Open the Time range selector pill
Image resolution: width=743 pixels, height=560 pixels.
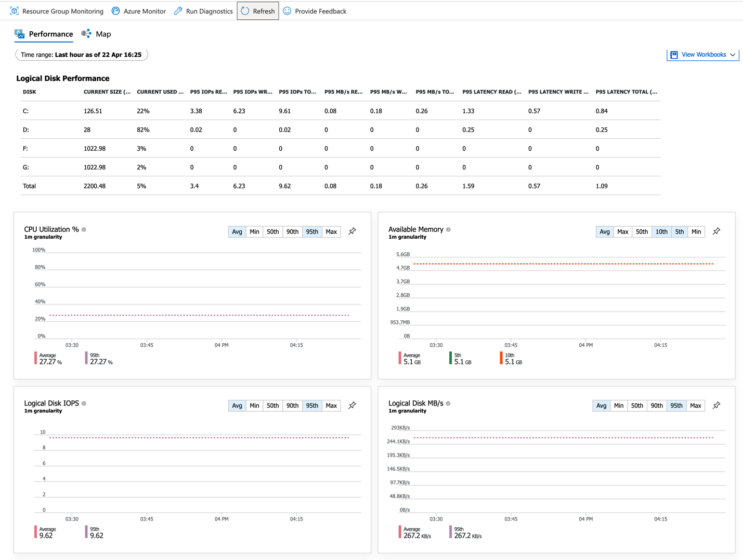[x=82, y=55]
